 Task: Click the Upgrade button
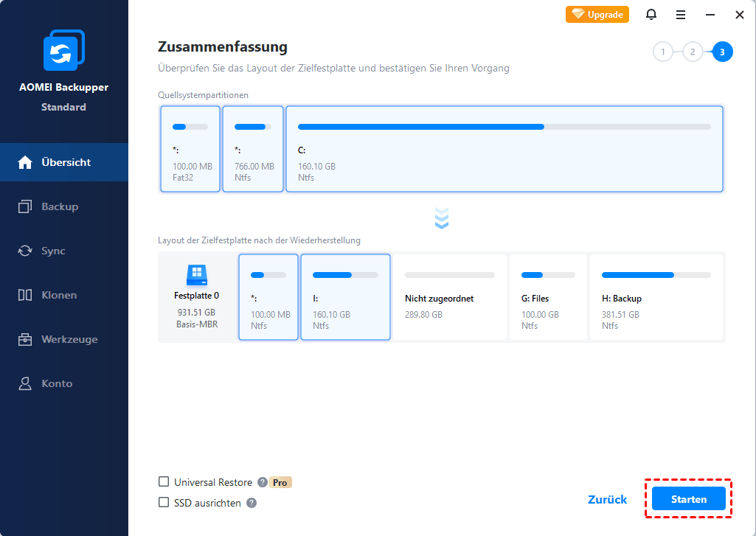597,15
